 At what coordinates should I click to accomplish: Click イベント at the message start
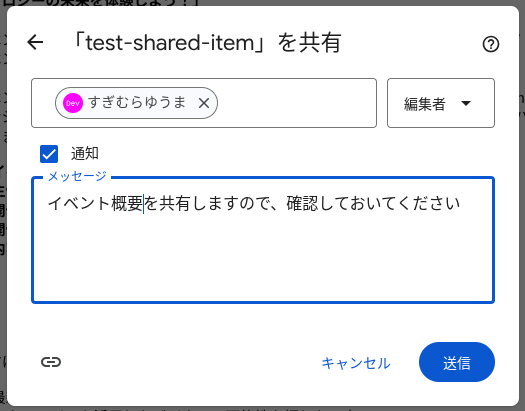[x=79, y=203]
